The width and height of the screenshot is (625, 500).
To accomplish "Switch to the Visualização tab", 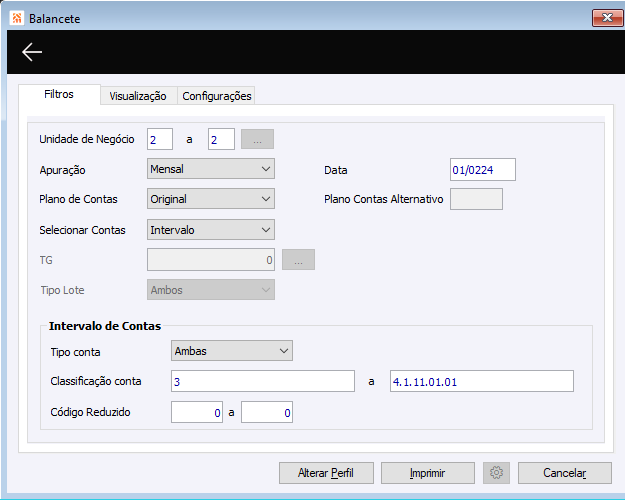I will (138, 96).
